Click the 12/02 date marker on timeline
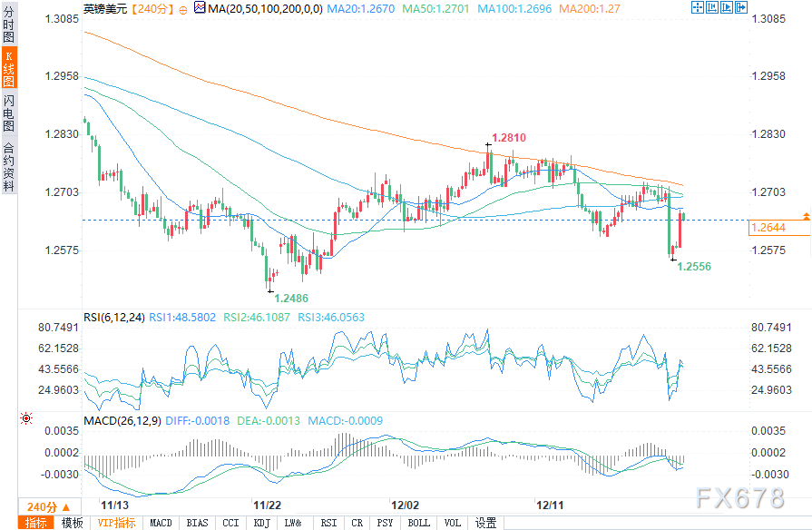 (405, 505)
